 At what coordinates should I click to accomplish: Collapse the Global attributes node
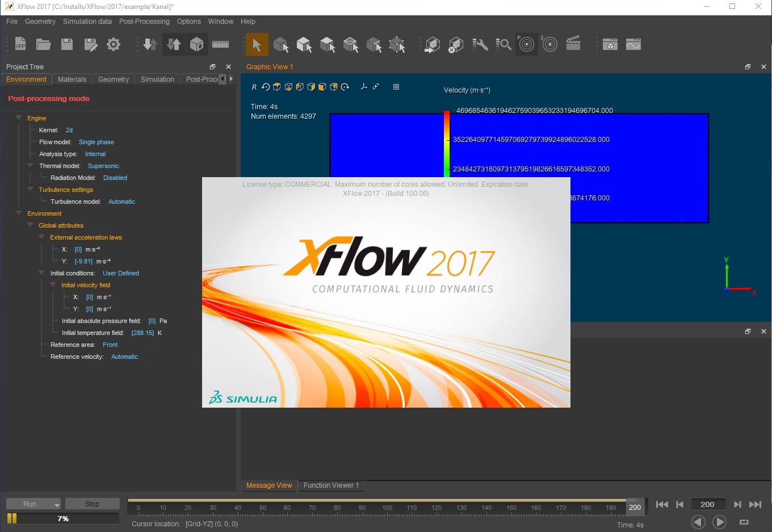coord(30,225)
